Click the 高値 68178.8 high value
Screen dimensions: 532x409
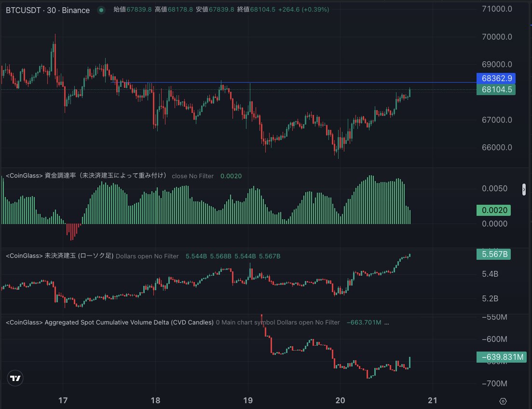coord(174,10)
